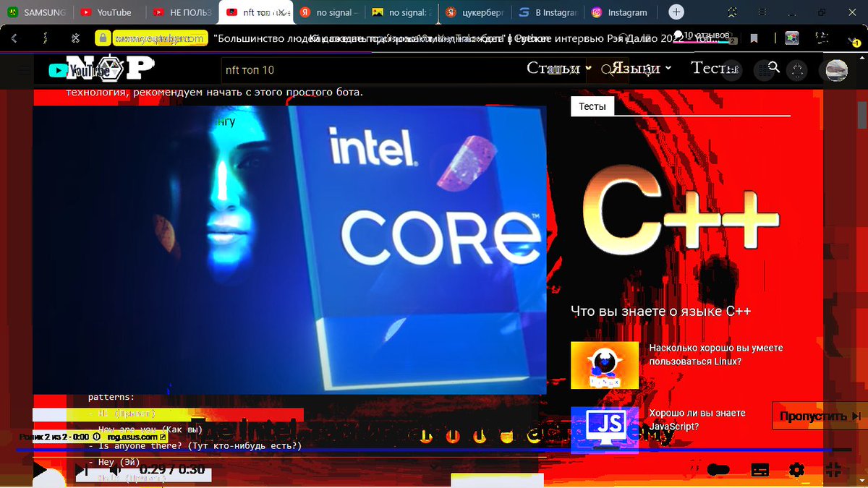The height and width of the screenshot is (488, 868).
Task: Click the extensions icon in browser toolbar
Action: [792, 38]
